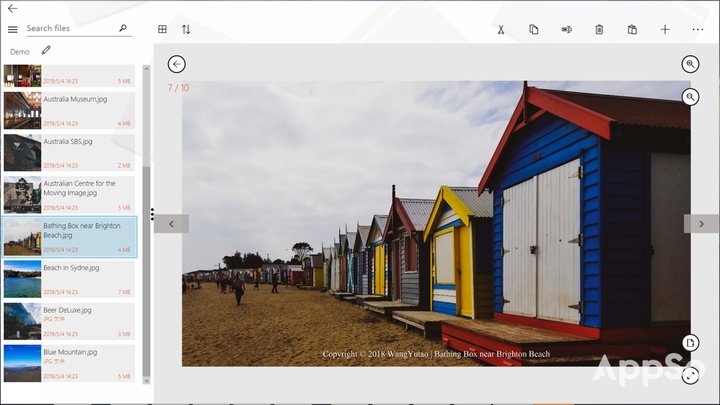
Task: Open file details icon on preview
Action: coord(690,343)
